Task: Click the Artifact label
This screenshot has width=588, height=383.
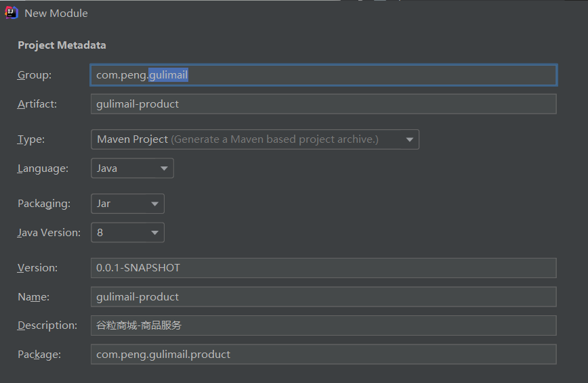Action: coord(37,104)
